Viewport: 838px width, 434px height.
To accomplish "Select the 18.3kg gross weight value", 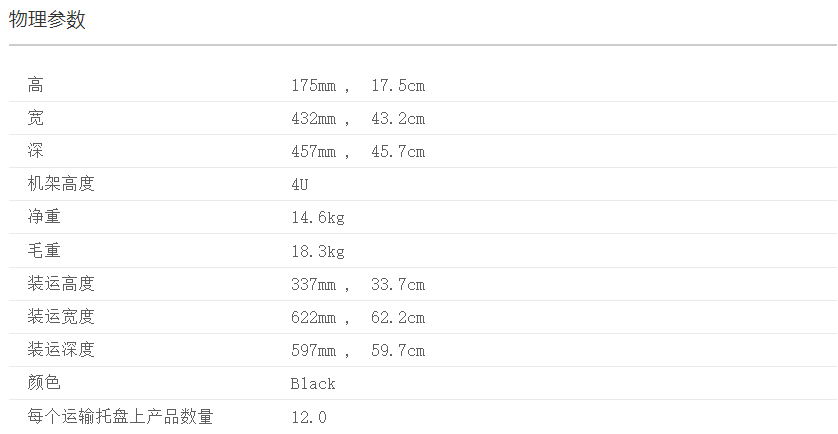I will click(317, 251).
